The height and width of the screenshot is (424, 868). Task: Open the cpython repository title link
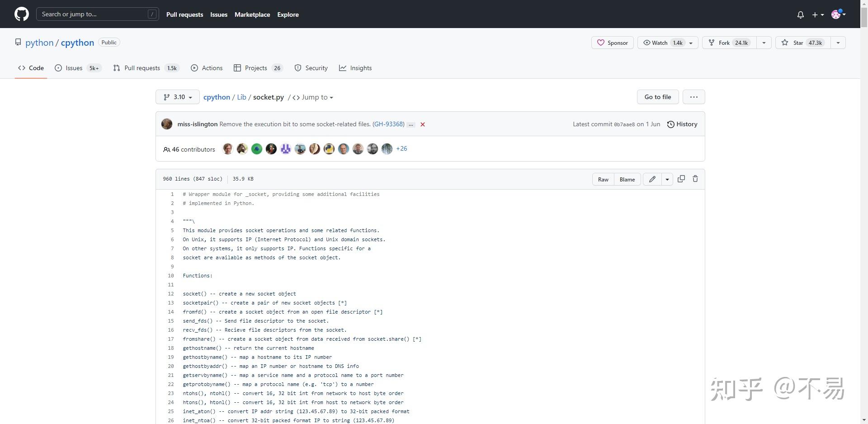point(77,43)
